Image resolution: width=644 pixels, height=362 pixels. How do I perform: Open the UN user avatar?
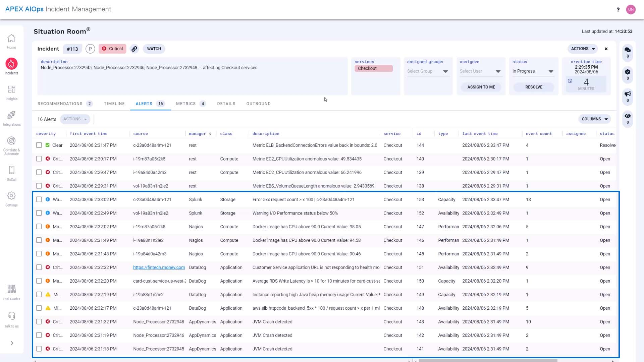631,9
